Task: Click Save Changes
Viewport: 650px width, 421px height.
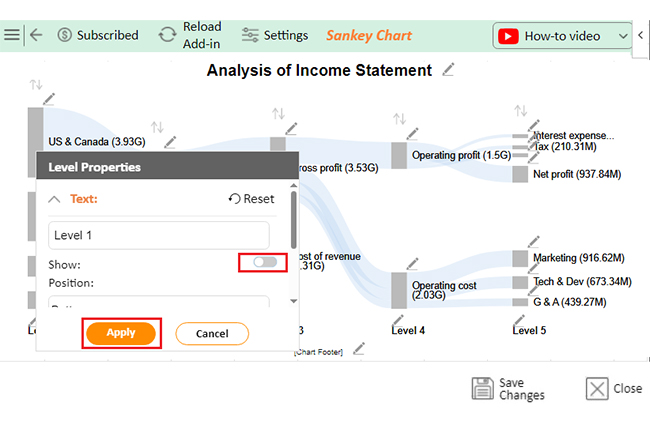Action: [508, 389]
